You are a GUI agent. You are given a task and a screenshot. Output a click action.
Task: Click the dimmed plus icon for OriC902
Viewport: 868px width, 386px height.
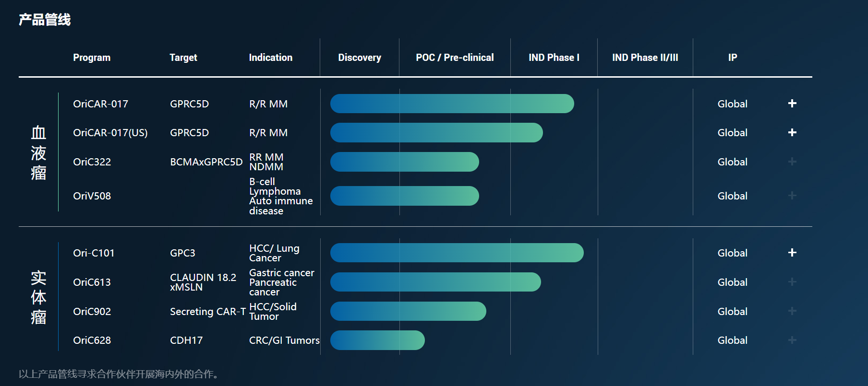(x=792, y=311)
